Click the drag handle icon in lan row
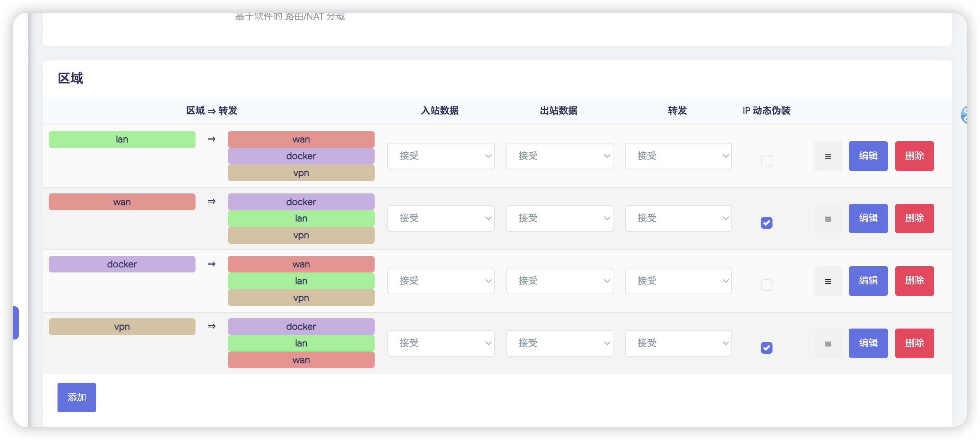Viewport: 980px width, 440px height. pyautogui.click(x=828, y=156)
